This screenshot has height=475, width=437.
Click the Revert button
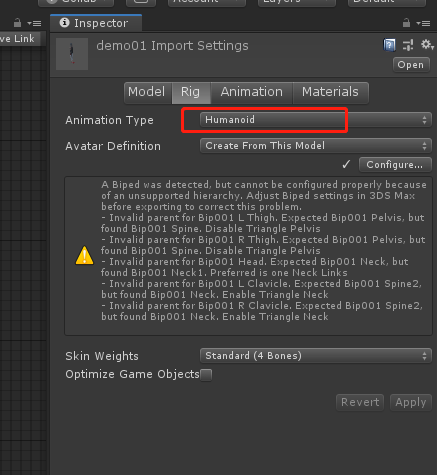360,403
